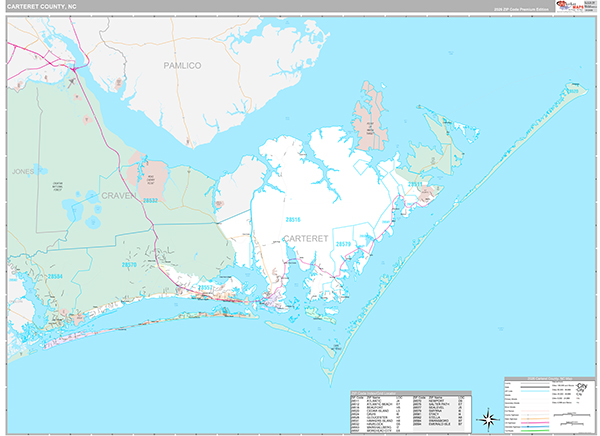
Task: Click the compass rose near the legend
Action: click(x=488, y=420)
